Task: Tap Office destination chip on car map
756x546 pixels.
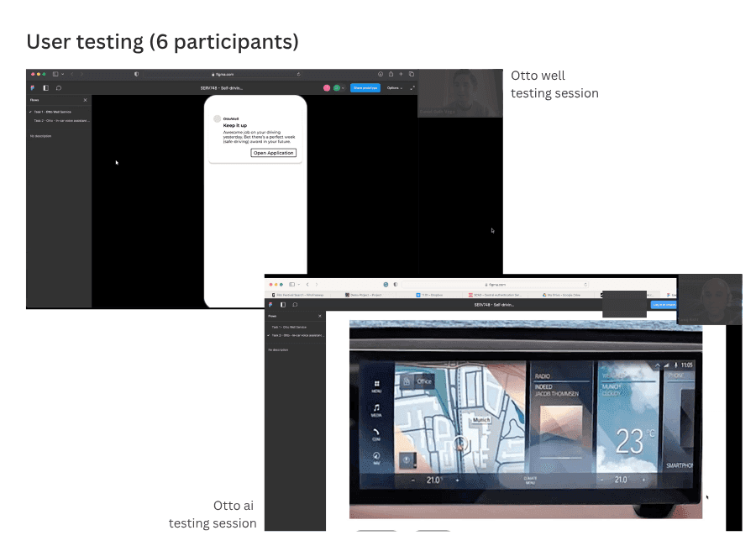Action: tap(417, 381)
